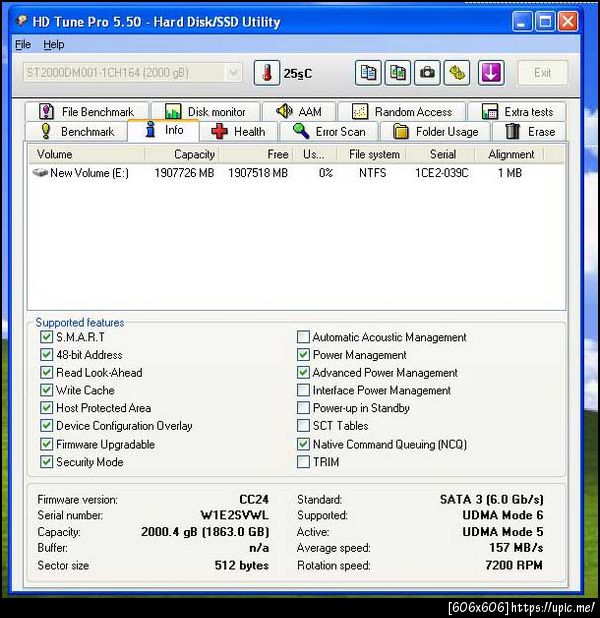Viewport: 600px width, 618px height.
Task: Click the W1E2SVWL serial number value
Action: pyautogui.click(x=235, y=515)
